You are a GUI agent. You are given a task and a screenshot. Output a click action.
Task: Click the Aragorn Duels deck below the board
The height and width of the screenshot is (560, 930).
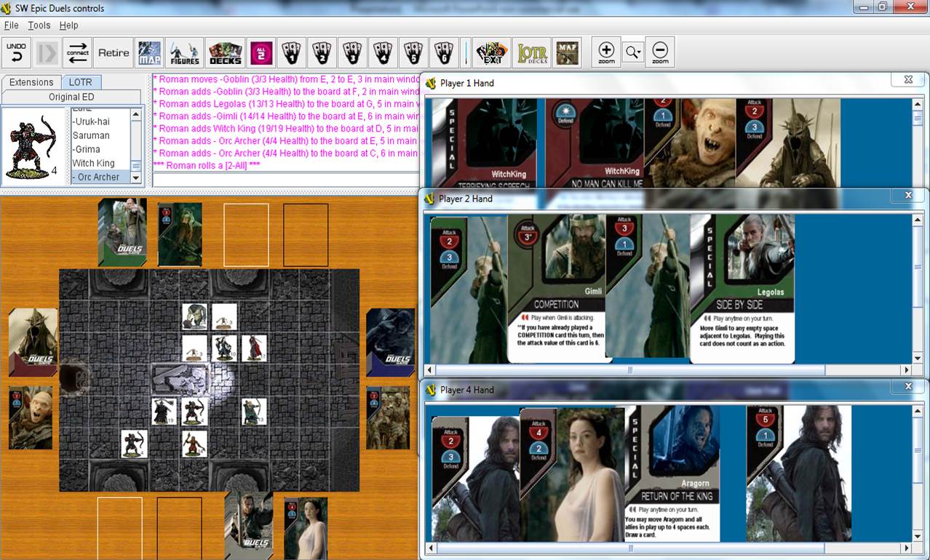249,525
